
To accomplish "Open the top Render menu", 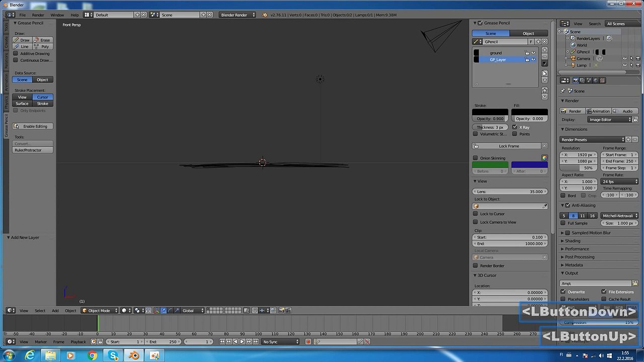I will click(x=38, y=15).
